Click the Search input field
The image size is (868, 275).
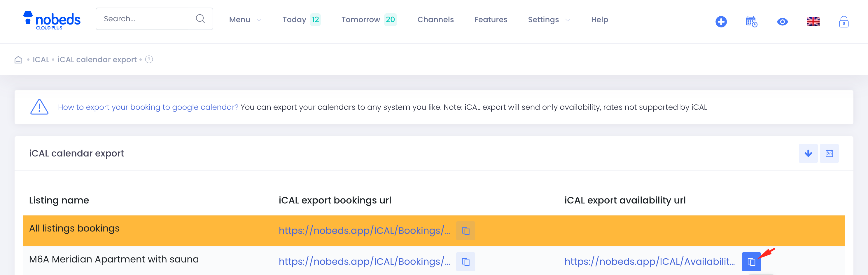145,19
